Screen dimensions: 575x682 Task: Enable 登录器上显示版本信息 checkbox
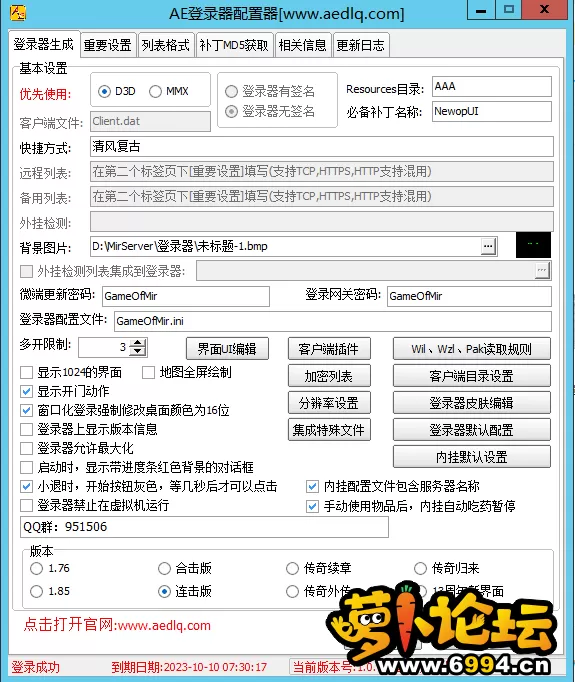[x=27, y=429]
